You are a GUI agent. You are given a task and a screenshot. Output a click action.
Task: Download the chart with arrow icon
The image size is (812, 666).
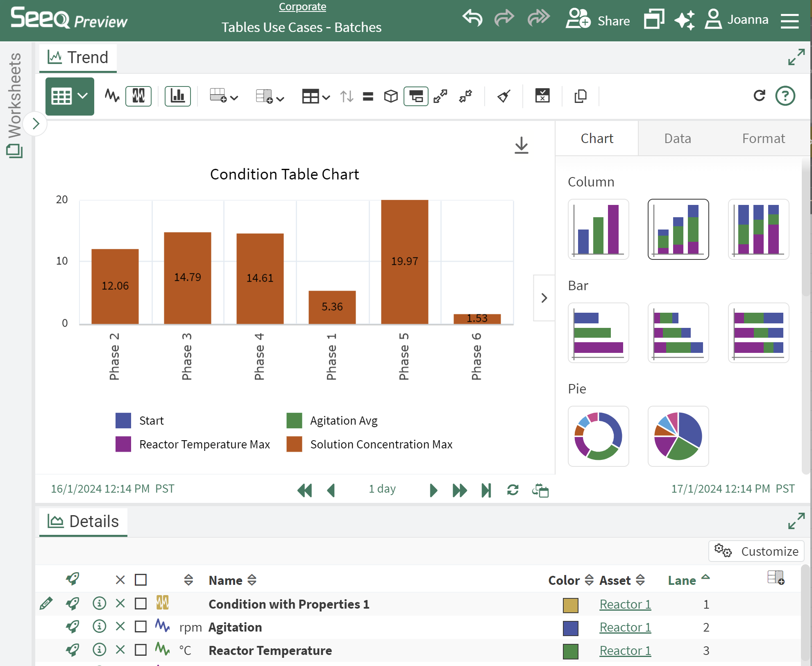(522, 145)
